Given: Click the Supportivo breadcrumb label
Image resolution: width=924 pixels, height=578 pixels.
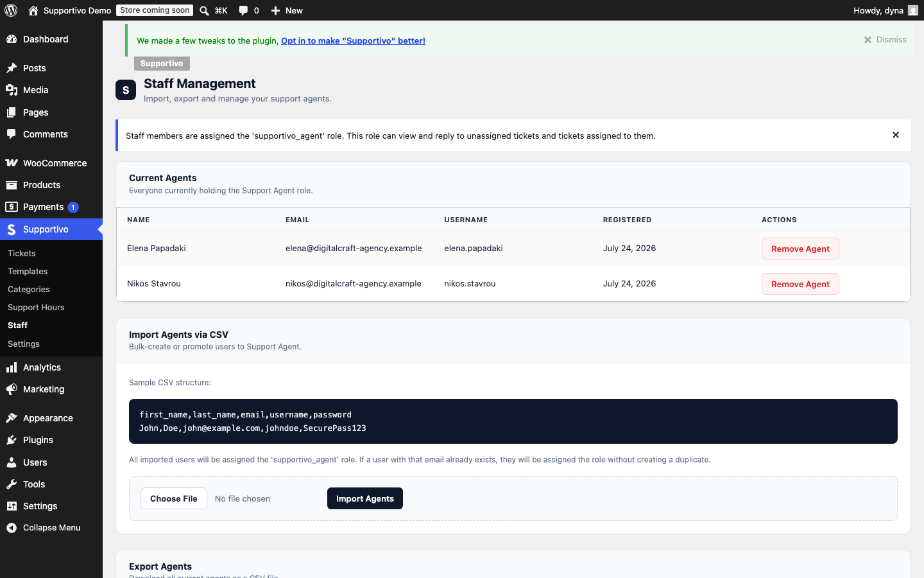Looking at the screenshot, I should (162, 64).
